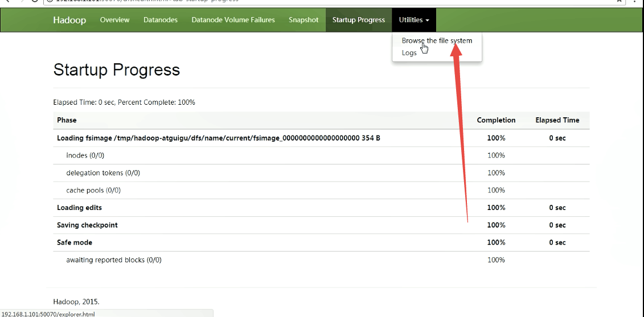
Task: Click 0 sec in Loading edits row
Action: click(x=557, y=208)
